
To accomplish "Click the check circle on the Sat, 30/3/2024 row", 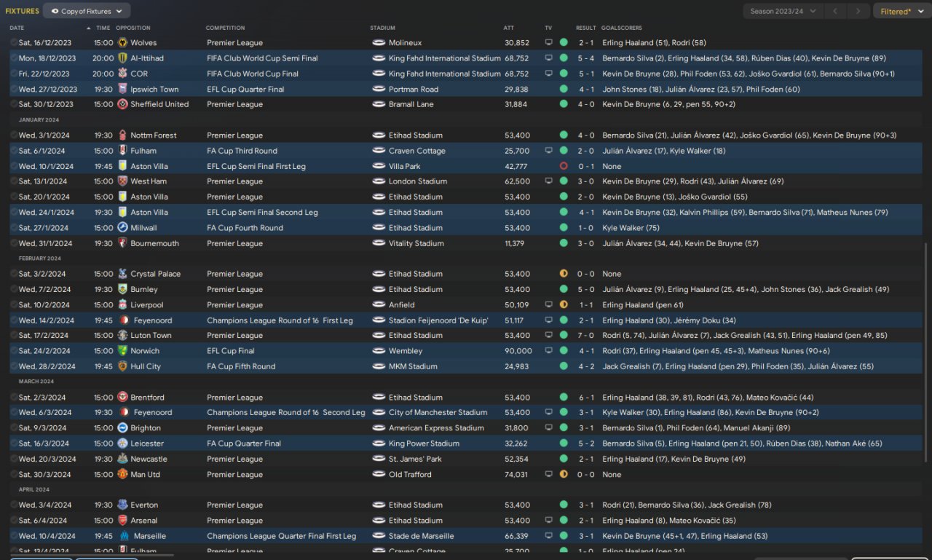I will coord(14,474).
